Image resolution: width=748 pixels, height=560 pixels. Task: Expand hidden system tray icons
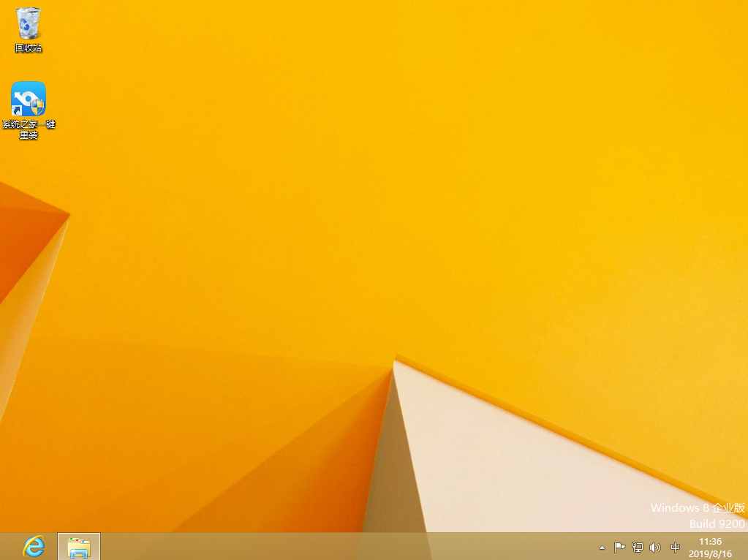point(602,547)
